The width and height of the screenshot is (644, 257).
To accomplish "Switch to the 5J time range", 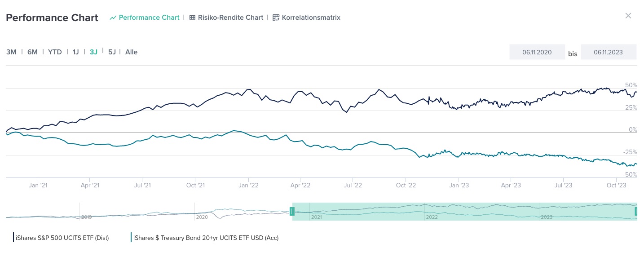I will coord(112,52).
